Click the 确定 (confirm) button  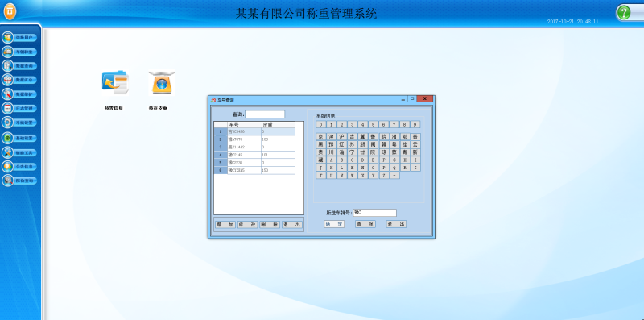point(334,224)
